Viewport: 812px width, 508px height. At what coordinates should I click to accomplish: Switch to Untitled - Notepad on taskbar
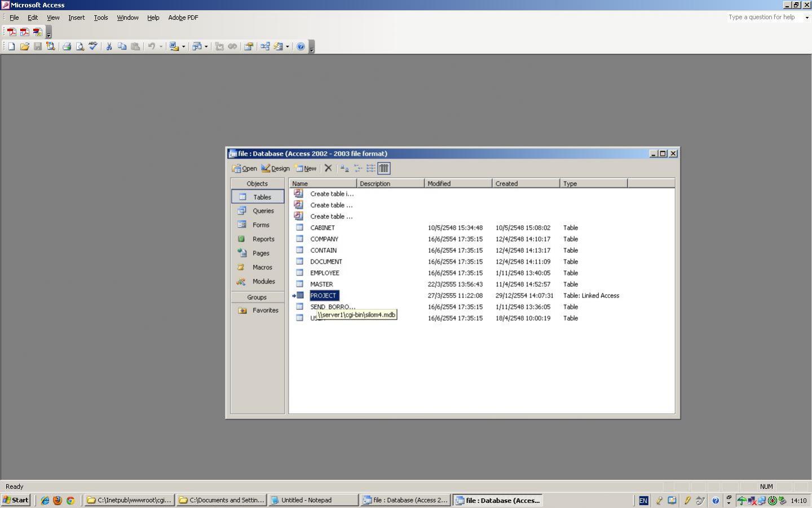[313, 500]
